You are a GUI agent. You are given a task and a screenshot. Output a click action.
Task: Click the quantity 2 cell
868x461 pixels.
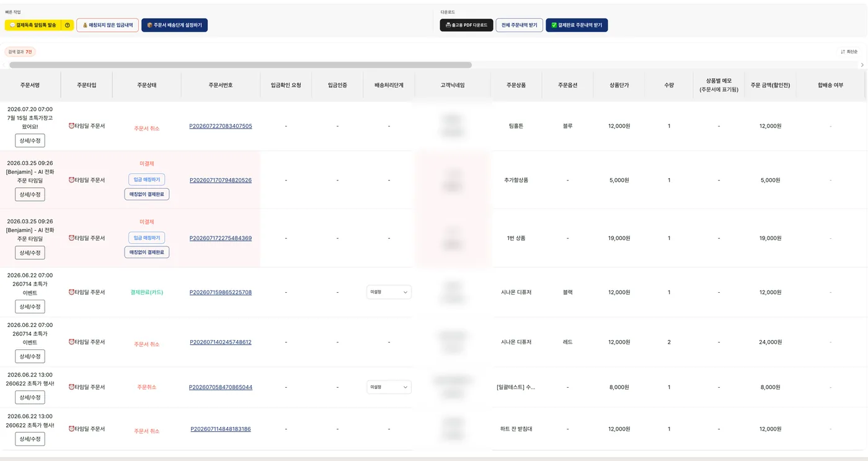(x=669, y=342)
